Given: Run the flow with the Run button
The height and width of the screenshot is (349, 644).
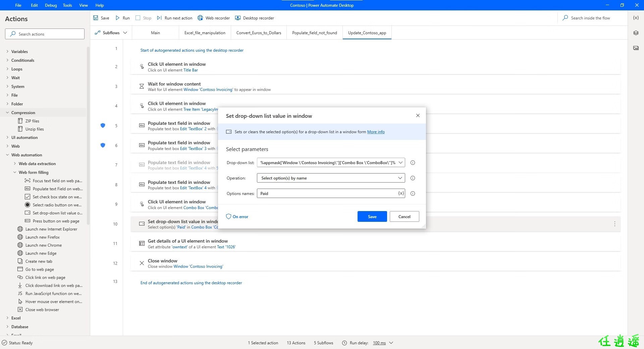Looking at the screenshot, I should coord(122,18).
